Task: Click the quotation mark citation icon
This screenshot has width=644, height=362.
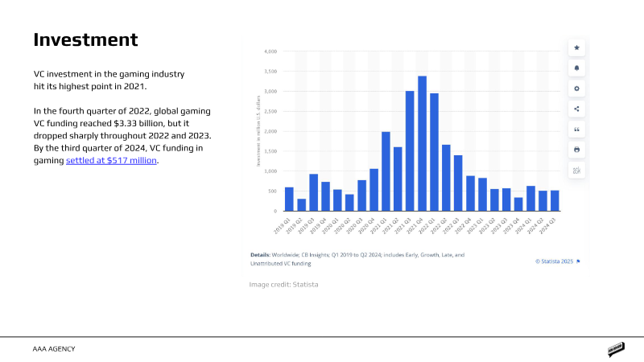Action: (x=576, y=129)
